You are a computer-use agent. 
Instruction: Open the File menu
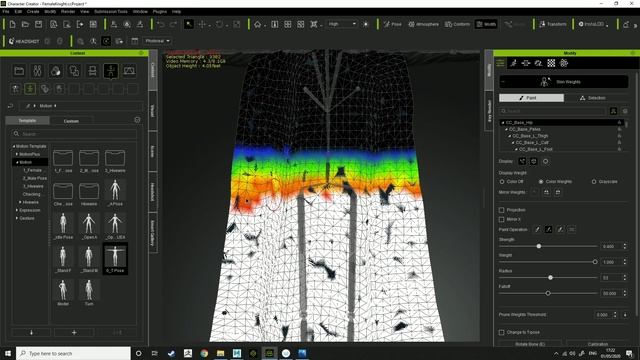click(x=6, y=11)
